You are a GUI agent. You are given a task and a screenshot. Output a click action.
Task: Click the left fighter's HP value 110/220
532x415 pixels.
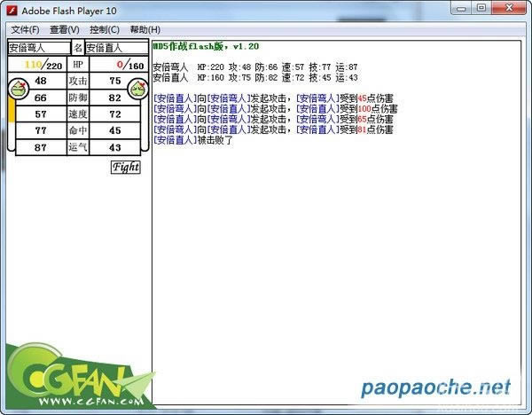[x=43, y=66]
